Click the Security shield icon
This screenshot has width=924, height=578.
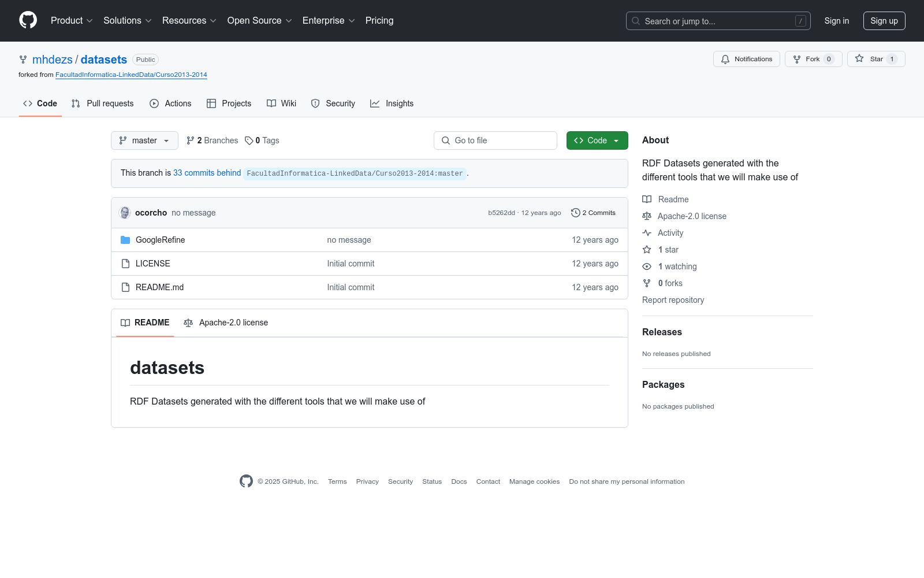(x=315, y=103)
